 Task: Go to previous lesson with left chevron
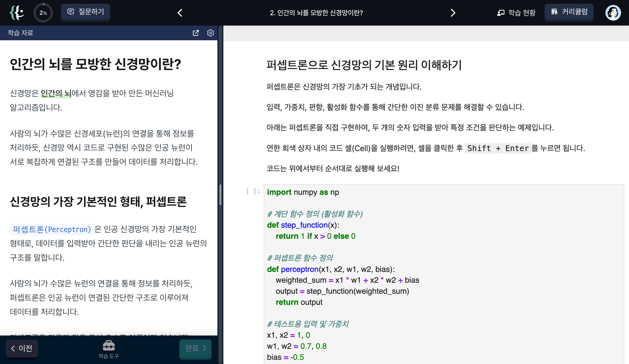click(x=180, y=13)
